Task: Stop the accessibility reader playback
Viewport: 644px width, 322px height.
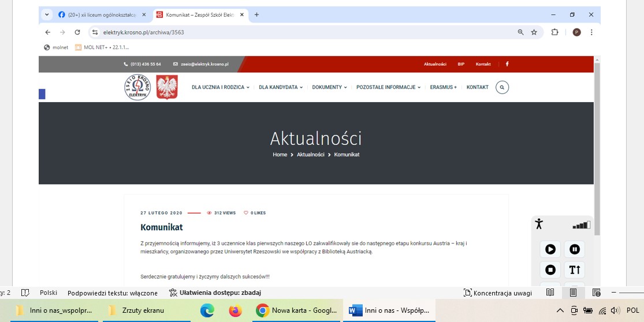Action: point(550,269)
